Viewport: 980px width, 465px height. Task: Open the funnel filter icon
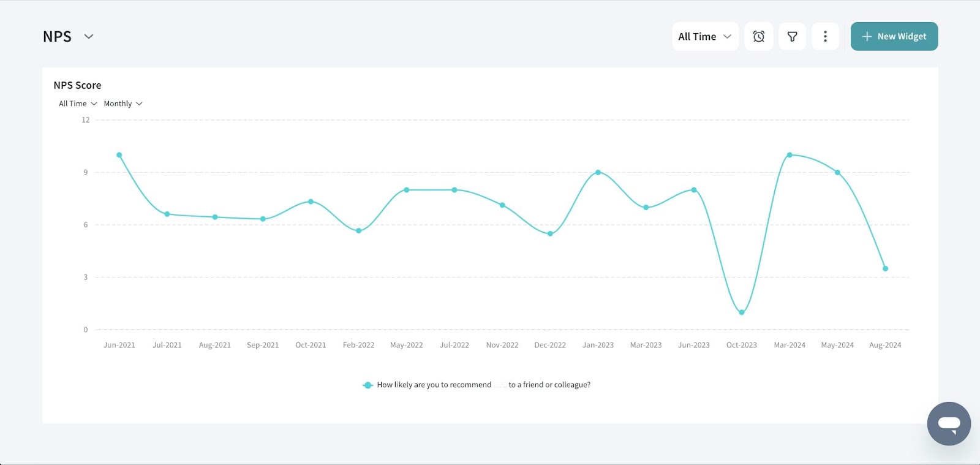[792, 37]
